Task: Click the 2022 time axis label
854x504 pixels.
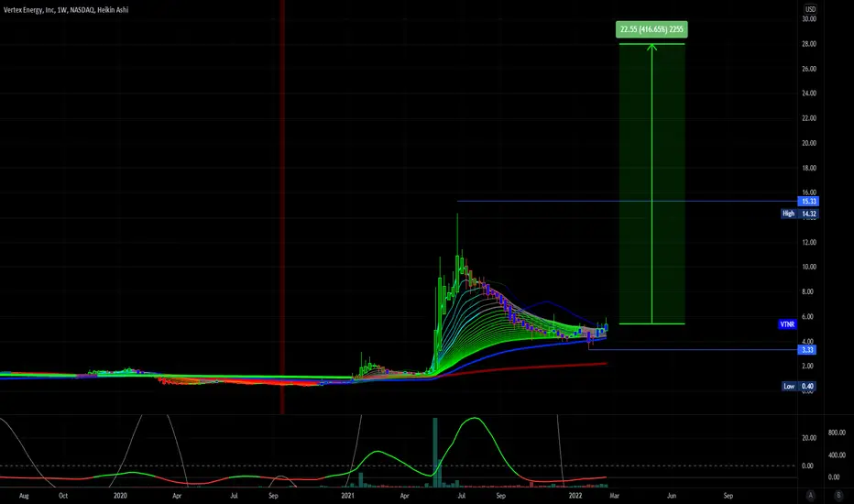Action: pos(575,496)
